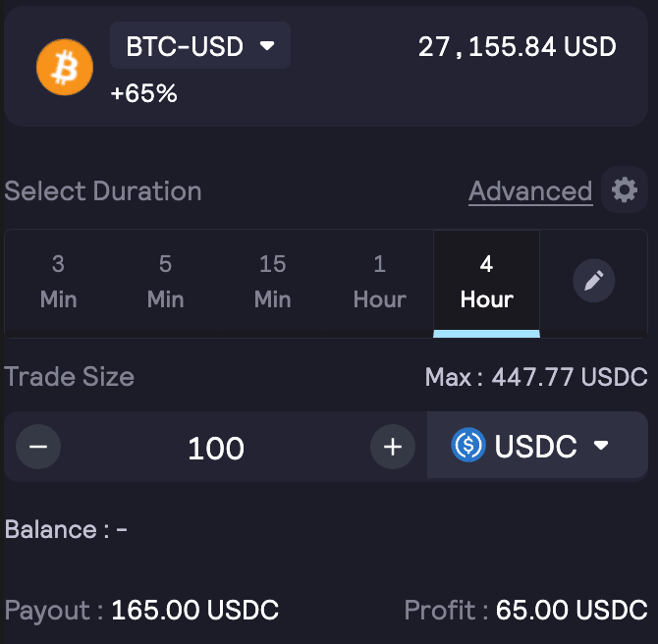
Task: Open the Advanced link
Action: (530, 190)
